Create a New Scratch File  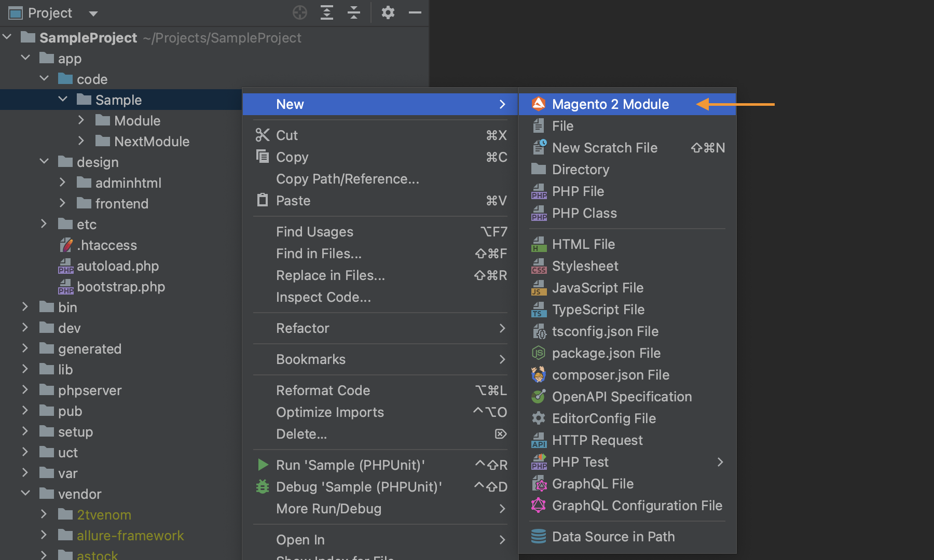tap(627, 148)
